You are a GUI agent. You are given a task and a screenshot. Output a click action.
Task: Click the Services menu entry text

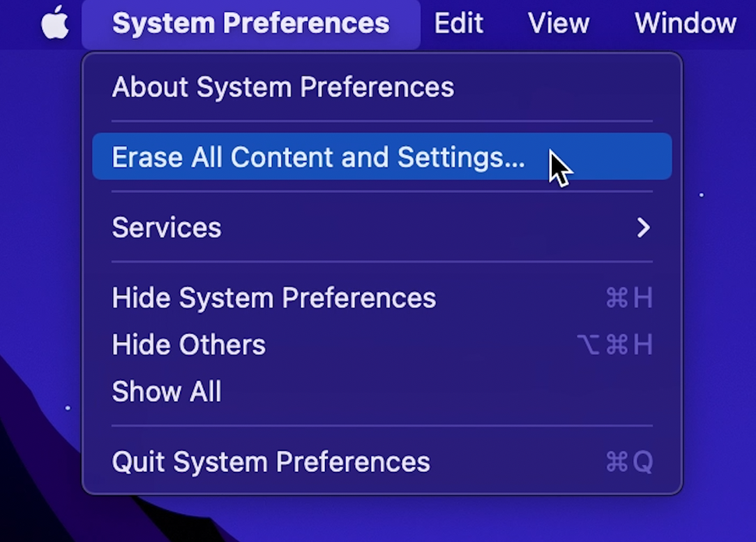click(x=166, y=227)
